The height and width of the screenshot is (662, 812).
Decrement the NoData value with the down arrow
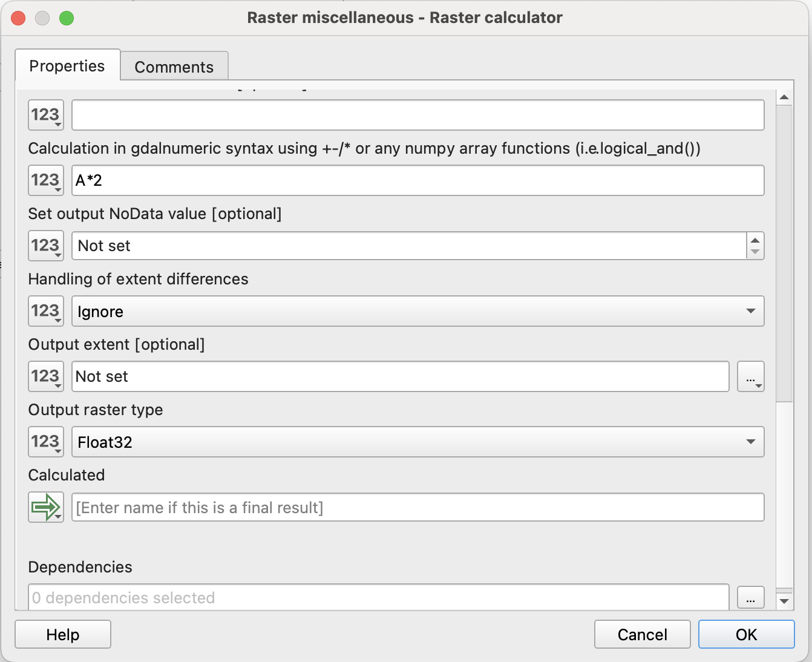[755, 252]
